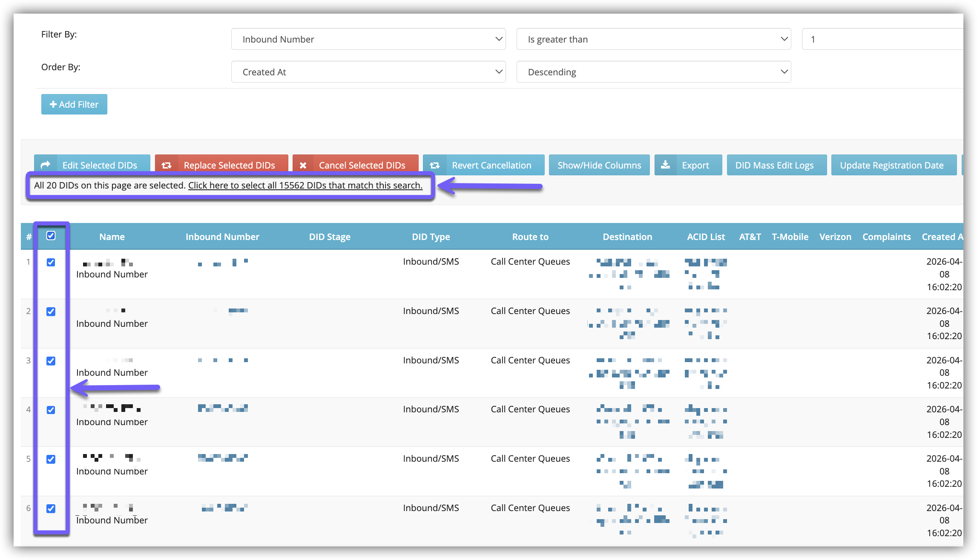Deselect the row 6 checkbox
The image size is (977, 560).
[51, 509]
